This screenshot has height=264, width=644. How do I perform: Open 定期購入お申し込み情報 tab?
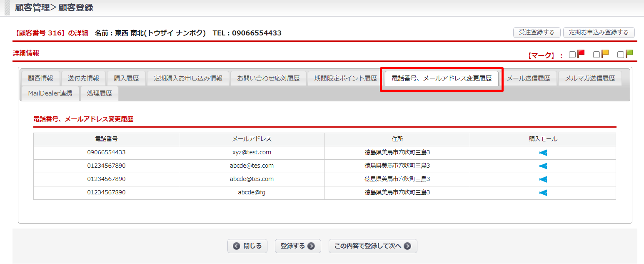[188, 78]
